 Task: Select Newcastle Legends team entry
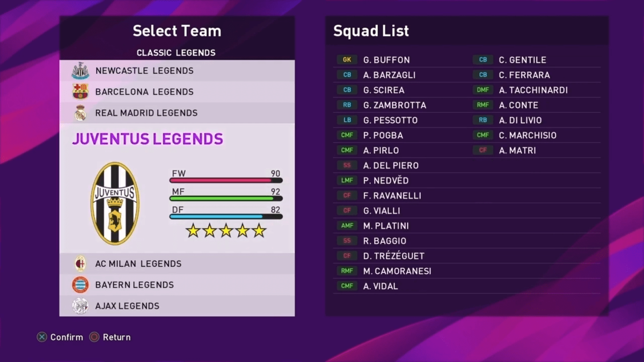pos(177,71)
